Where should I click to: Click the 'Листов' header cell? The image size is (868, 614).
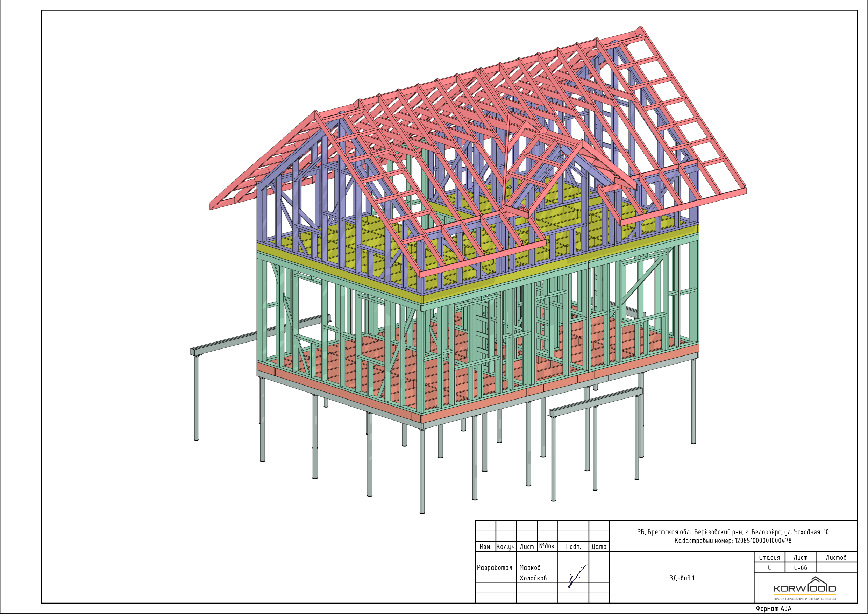[836, 557]
